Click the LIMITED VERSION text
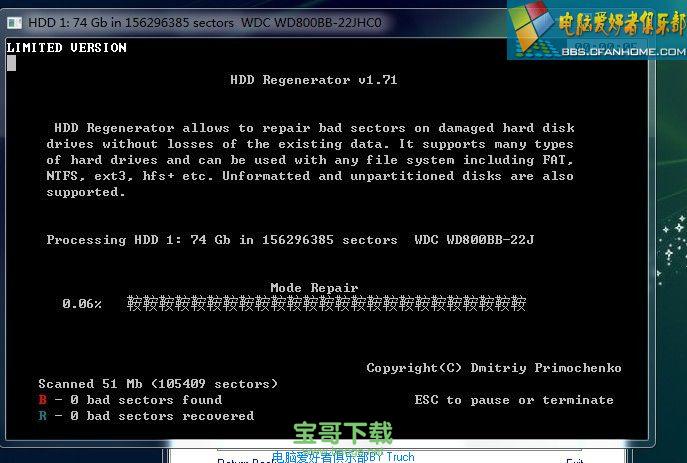 point(67,47)
